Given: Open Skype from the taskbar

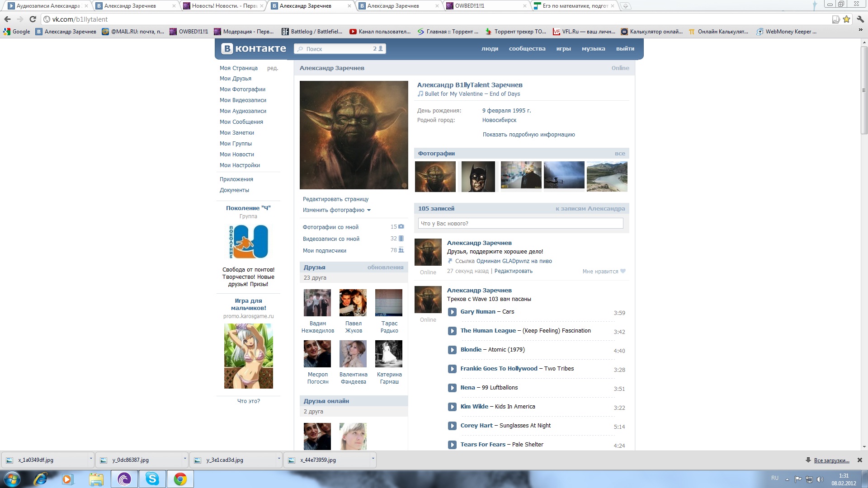Looking at the screenshot, I should click(152, 479).
